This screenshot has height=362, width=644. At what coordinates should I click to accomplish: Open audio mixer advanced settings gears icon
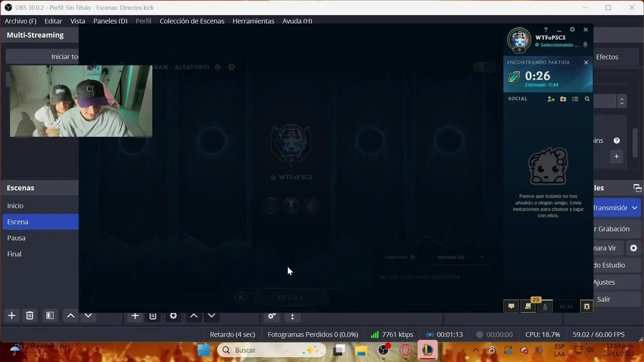(x=272, y=316)
